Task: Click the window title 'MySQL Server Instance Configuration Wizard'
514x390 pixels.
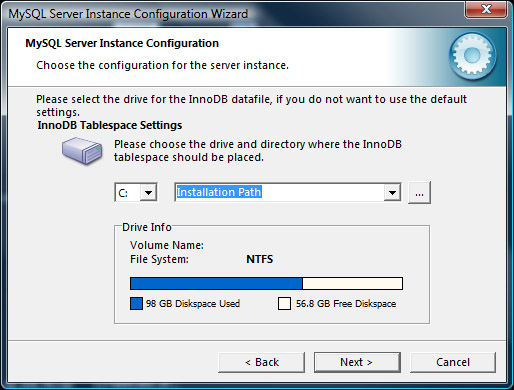Action: click(128, 14)
